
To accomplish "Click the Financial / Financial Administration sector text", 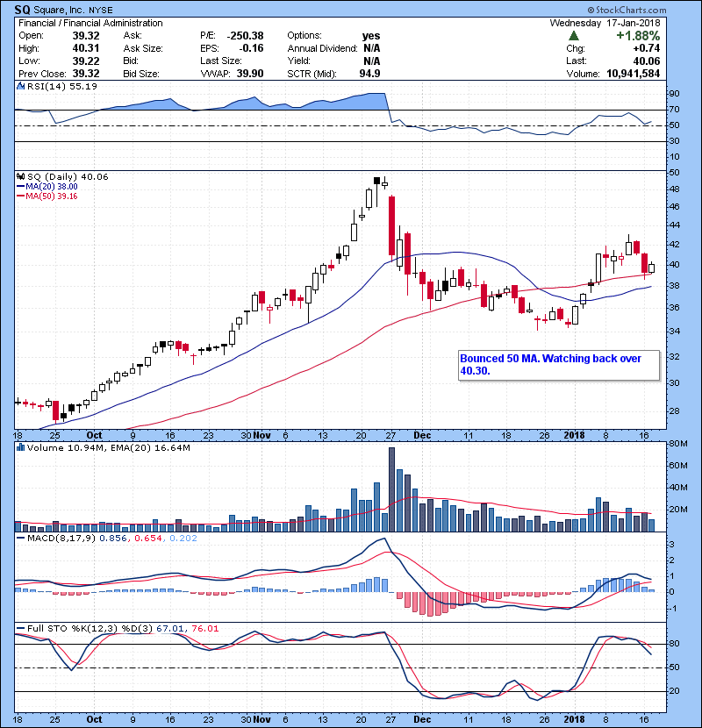I will 90,23.
